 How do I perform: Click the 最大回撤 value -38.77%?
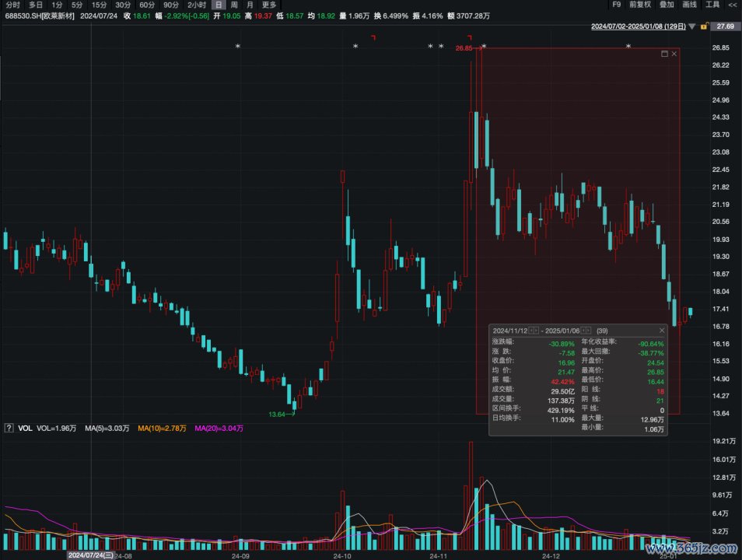pyautogui.click(x=651, y=353)
